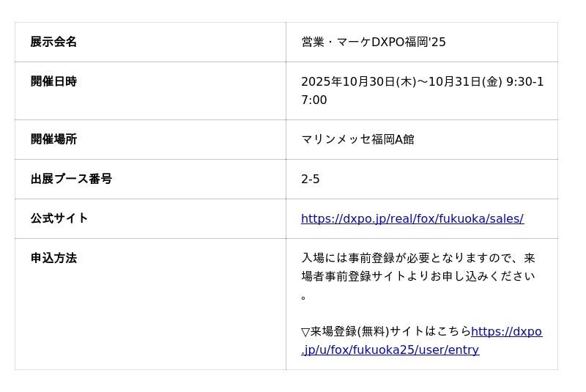Click the 申込方法 row header
This screenshot has width=586, height=392.
tap(53, 258)
